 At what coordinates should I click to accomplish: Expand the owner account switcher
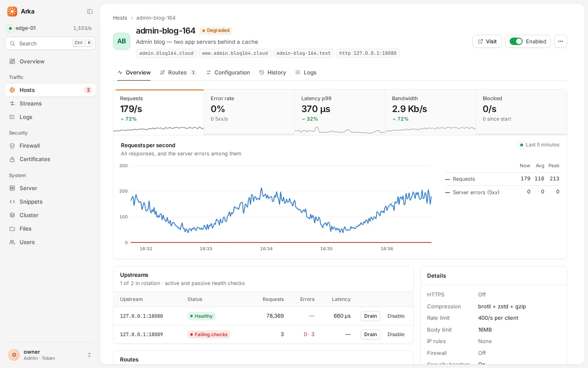pos(89,355)
